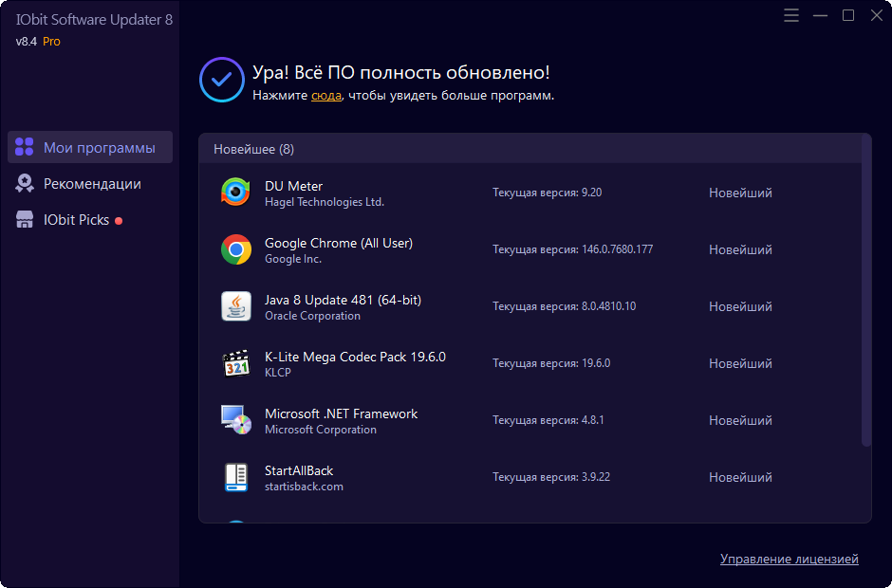The height and width of the screenshot is (588, 892).
Task: Open the IObit Picks section
Action: click(x=76, y=220)
